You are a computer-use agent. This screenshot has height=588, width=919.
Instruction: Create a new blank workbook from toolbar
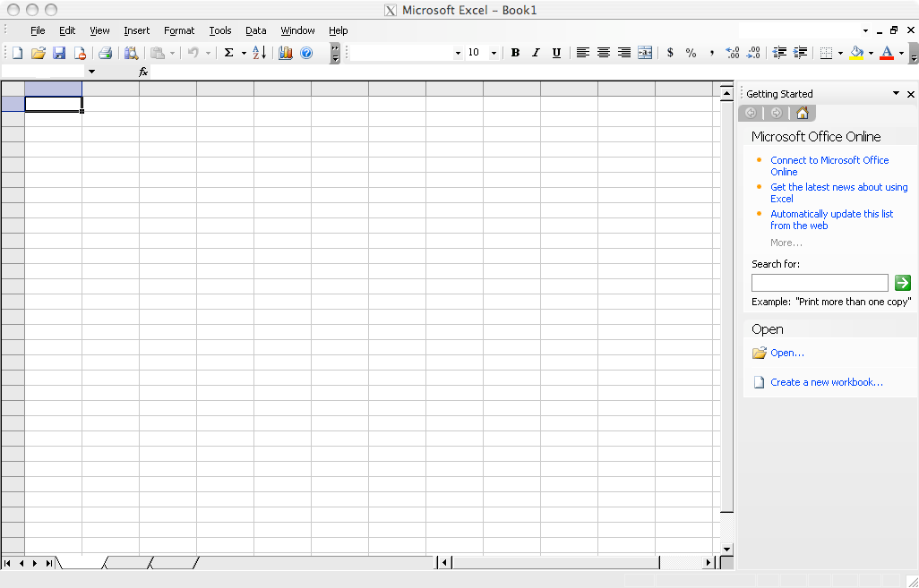(x=18, y=53)
